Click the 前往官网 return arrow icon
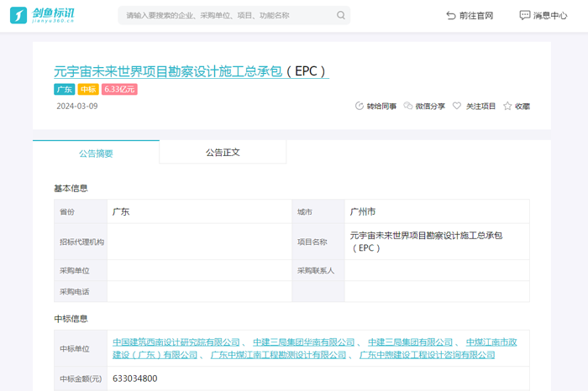This screenshot has width=588, height=391. tap(451, 15)
